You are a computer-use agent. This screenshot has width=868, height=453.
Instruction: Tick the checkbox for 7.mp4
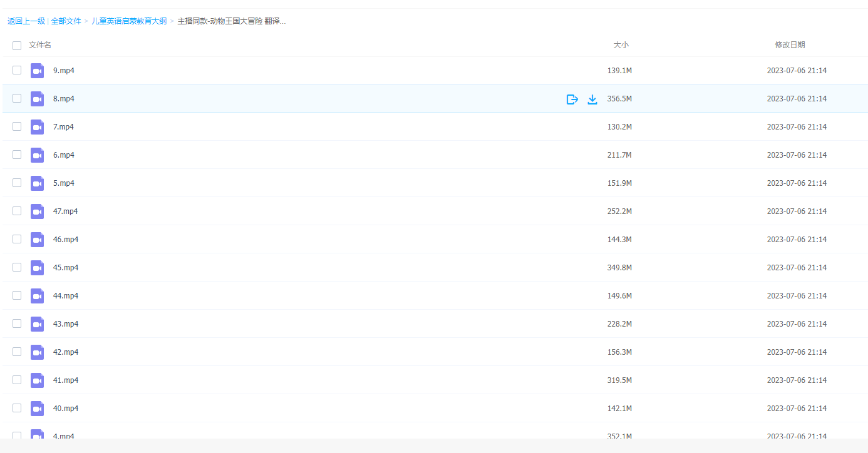tap(17, 126)
